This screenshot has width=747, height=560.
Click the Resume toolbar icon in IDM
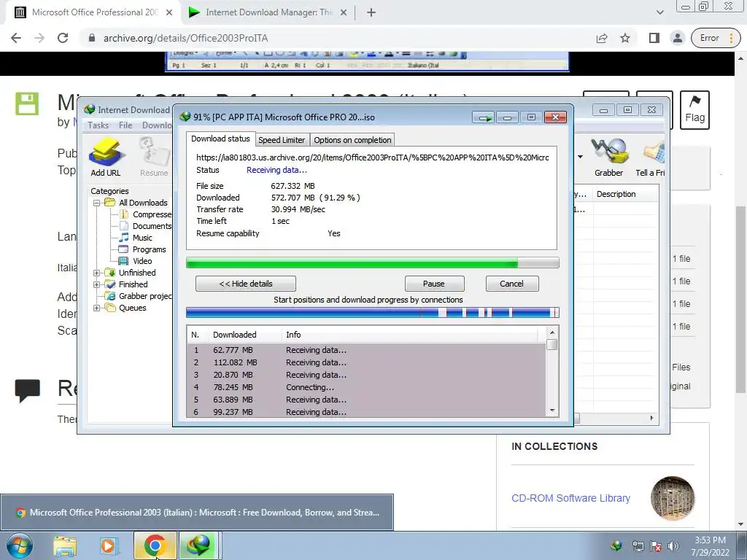154,157
